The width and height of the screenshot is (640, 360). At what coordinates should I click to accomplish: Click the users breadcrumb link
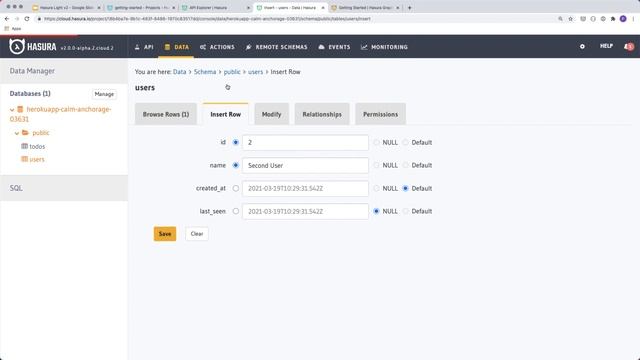click(256, 71)
